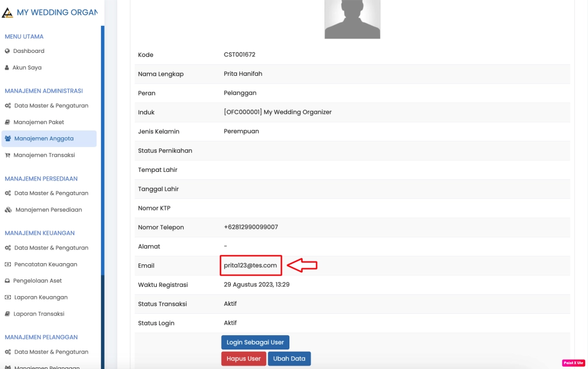Screen dimensions: 588x369
Task: Click the Manajemen Transaksi icon
Action: [9, 155]
